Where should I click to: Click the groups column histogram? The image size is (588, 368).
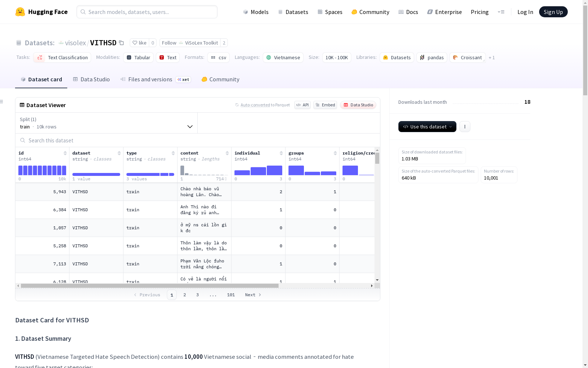coord(312,170)
